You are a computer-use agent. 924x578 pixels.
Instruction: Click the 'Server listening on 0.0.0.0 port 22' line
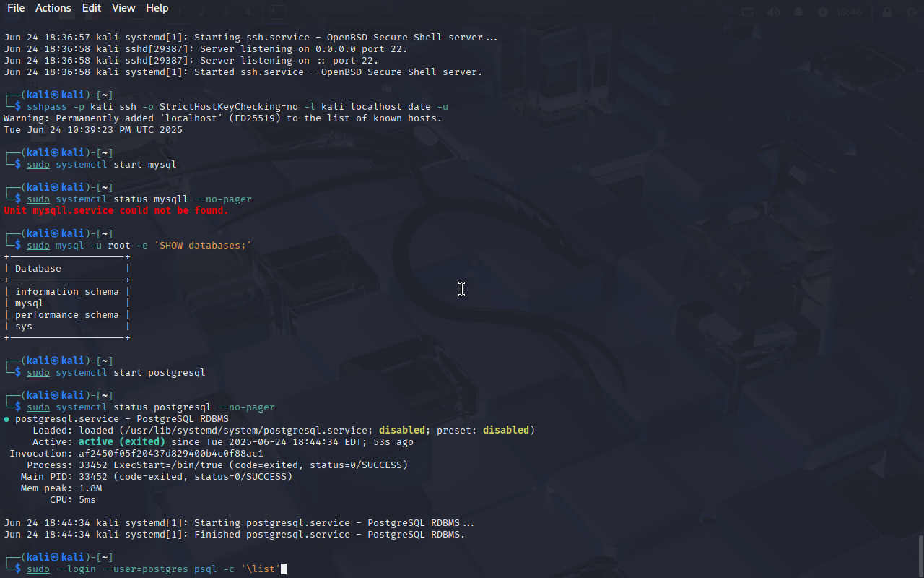click(206, 48)
